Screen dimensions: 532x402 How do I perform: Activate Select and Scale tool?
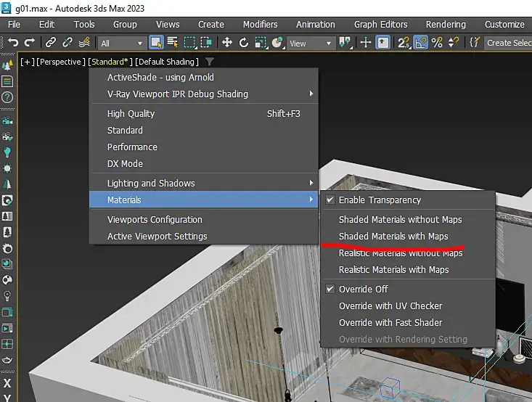261,43
